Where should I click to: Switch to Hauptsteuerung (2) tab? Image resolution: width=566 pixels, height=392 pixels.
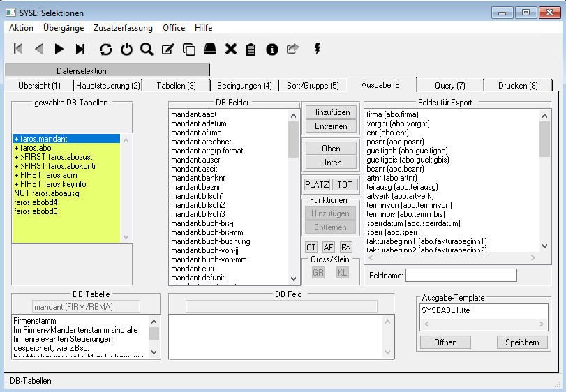pyautogui.click(x=108, y=86)
